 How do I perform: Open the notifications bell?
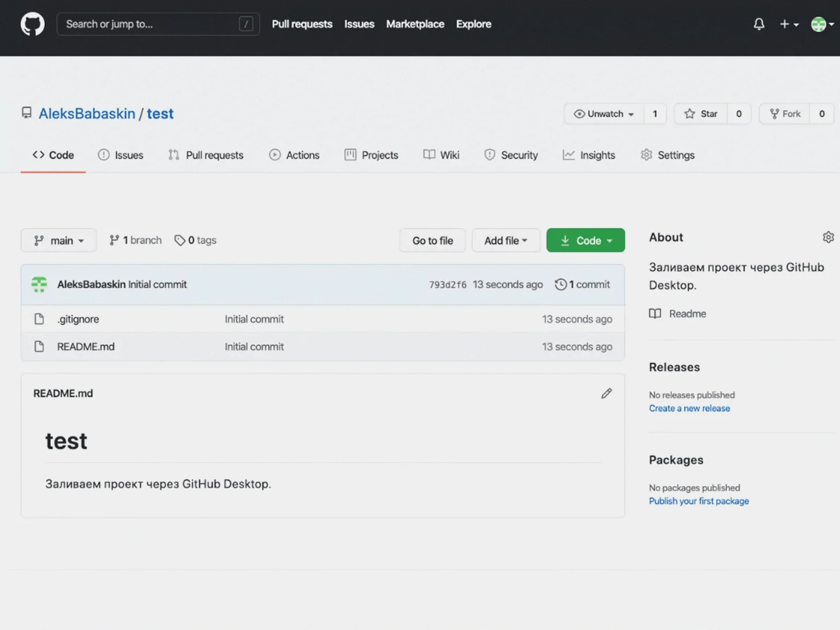click(x=759, y=24)
